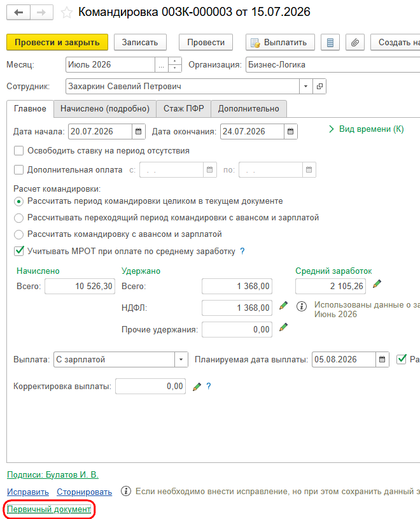The image size is (420, 519).
Task: Open the Дополнительно tab
Action: pos(248,109)
